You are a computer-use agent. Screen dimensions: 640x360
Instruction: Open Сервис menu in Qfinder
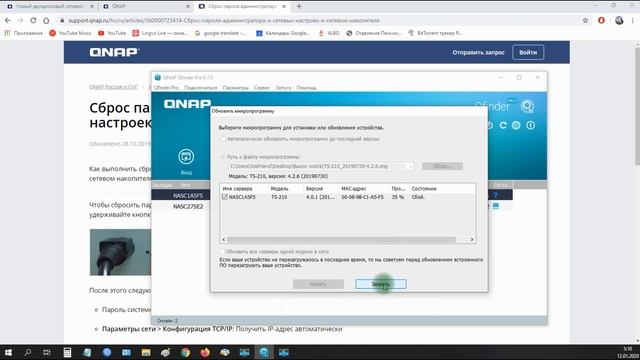pyautogui.click(x=262, y=88)
